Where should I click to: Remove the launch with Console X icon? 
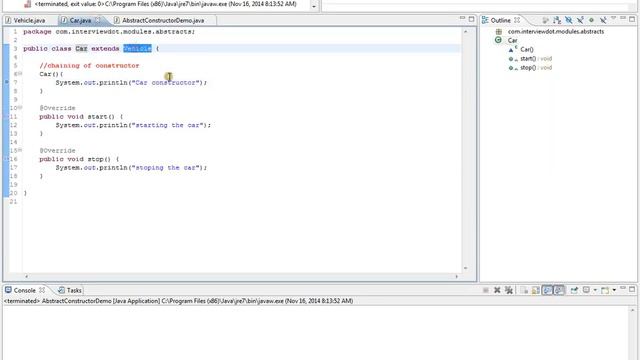(x=497, y=290)
